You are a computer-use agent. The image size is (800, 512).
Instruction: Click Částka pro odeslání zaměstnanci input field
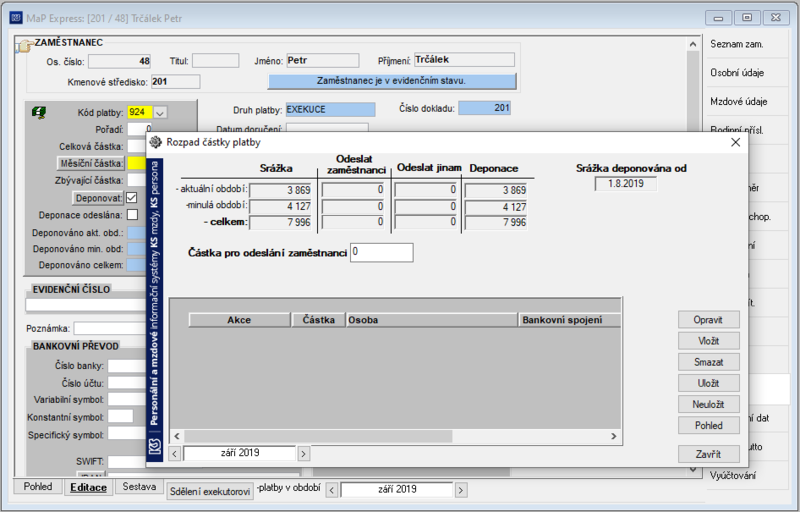[382, 252]
